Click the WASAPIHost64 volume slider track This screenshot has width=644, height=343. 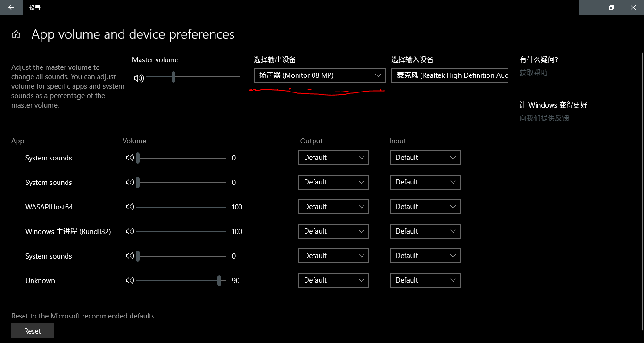click(x=181, y=207)
